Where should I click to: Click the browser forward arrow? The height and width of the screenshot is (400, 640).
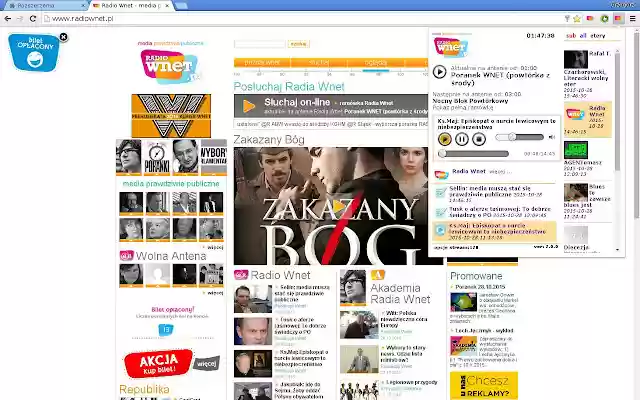[20, 18]
